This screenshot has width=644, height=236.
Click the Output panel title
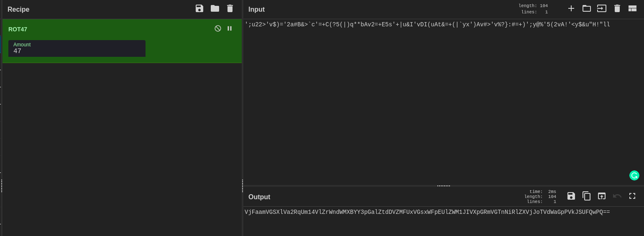[x=259, y=197]
